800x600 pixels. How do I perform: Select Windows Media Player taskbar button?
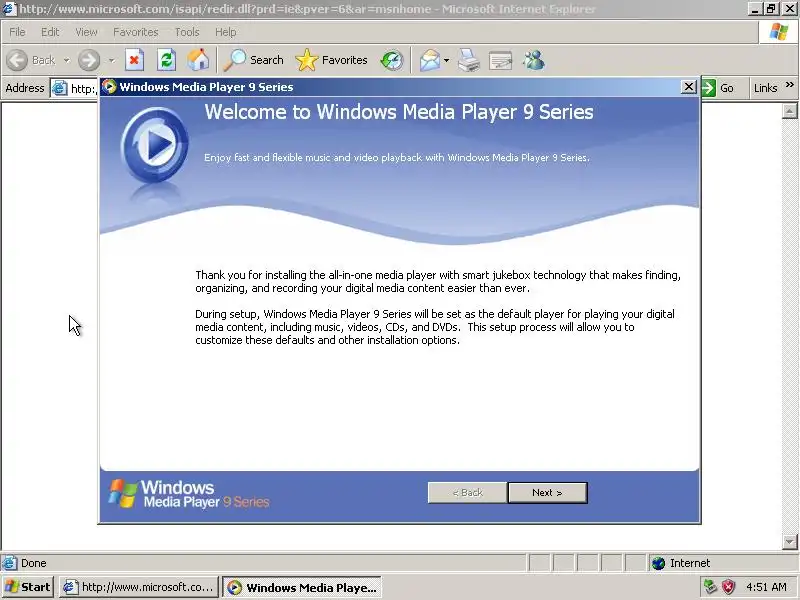point(302,587)
